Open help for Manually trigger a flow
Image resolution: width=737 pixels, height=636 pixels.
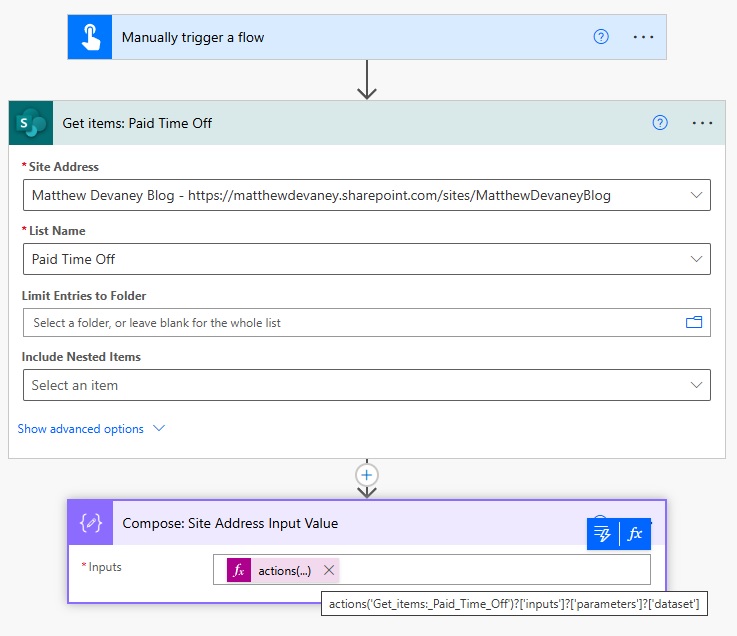click(x=601, y=37)
